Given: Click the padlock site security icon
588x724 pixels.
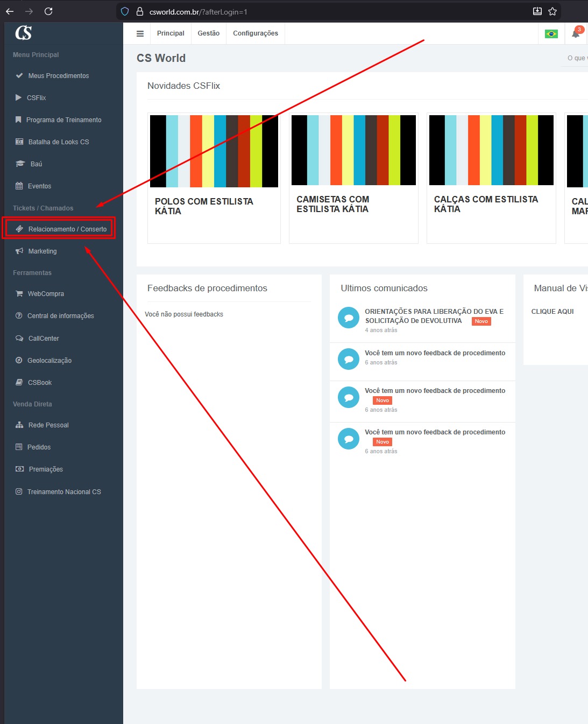Looking at the screenshot, I should (140, 11).
